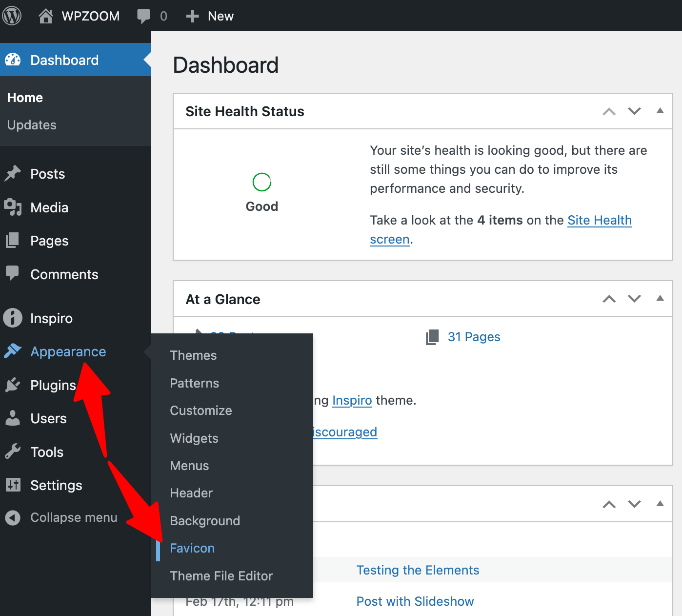Open the Appearance menu
The image size is (682, 616).
click(68, 351)
